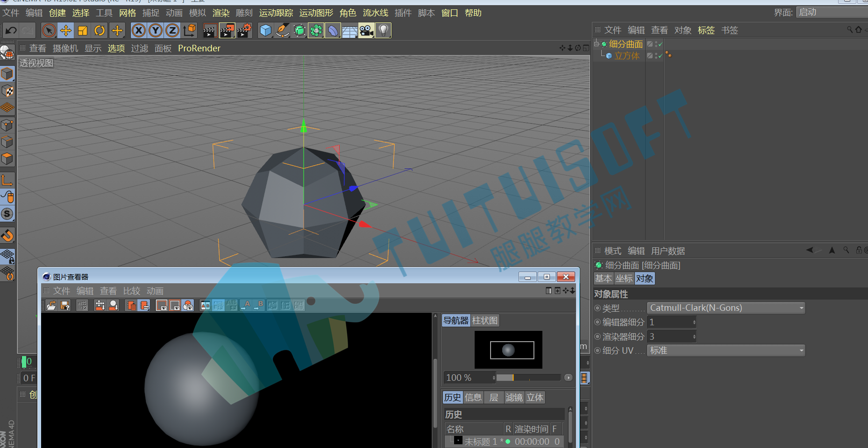The image size is (868, 448).
Task: Adjust the 100 % zoom stepper
Action: (494, 378)
